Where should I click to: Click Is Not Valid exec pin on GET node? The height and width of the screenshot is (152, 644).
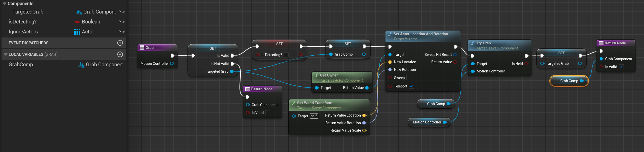(233, 64)
